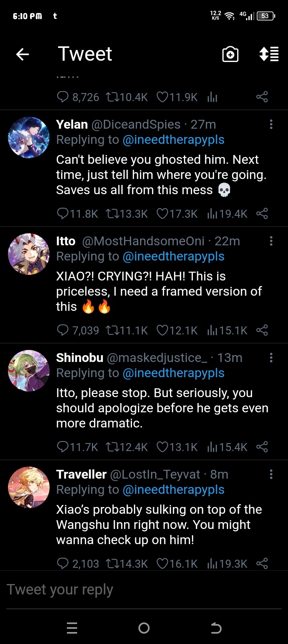This screenshot has height=644, width=288.
Task: Focus the 'Tweet your reply' field
Action: point(120,590)
